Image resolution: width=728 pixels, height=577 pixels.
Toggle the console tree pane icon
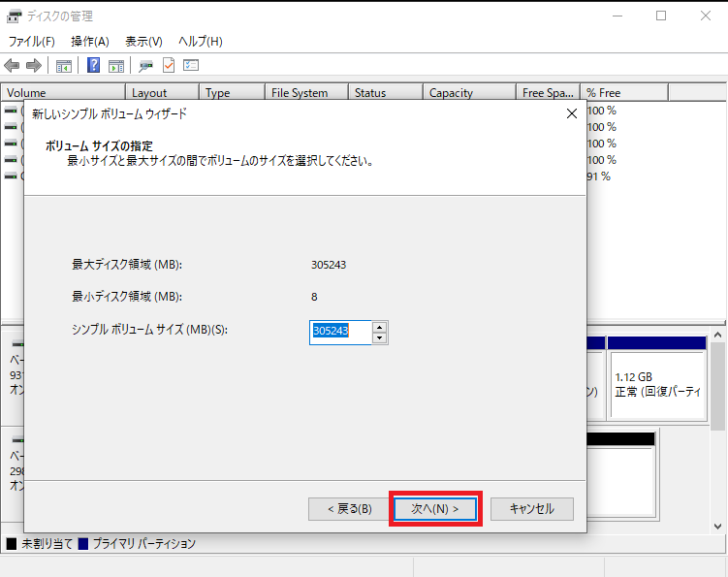point(64,66)
